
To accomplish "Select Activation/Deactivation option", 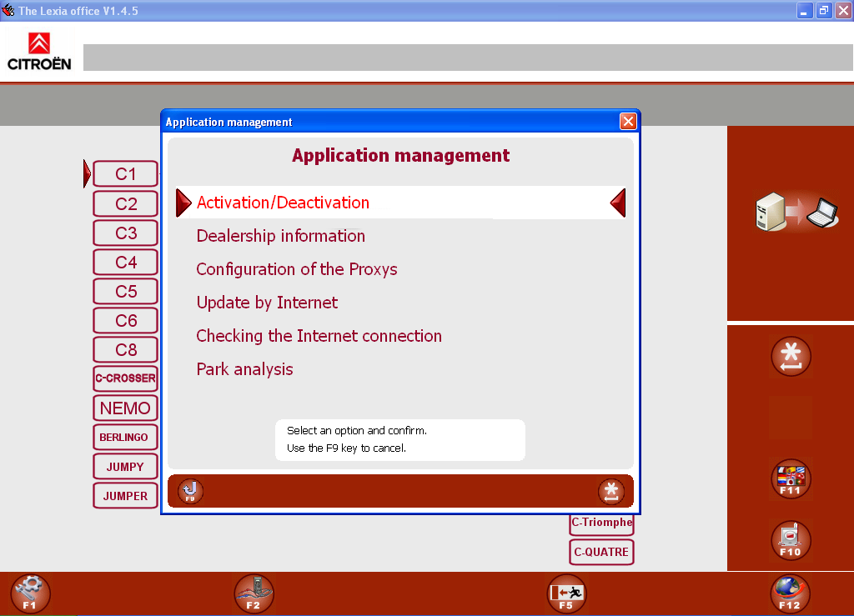I will click(x=400, y=203).
